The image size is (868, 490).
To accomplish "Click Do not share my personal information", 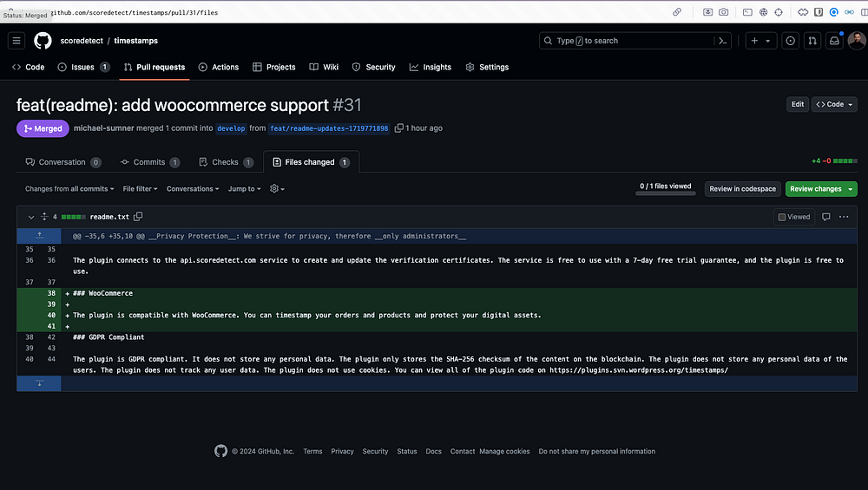I will click(x=597, y=451).
